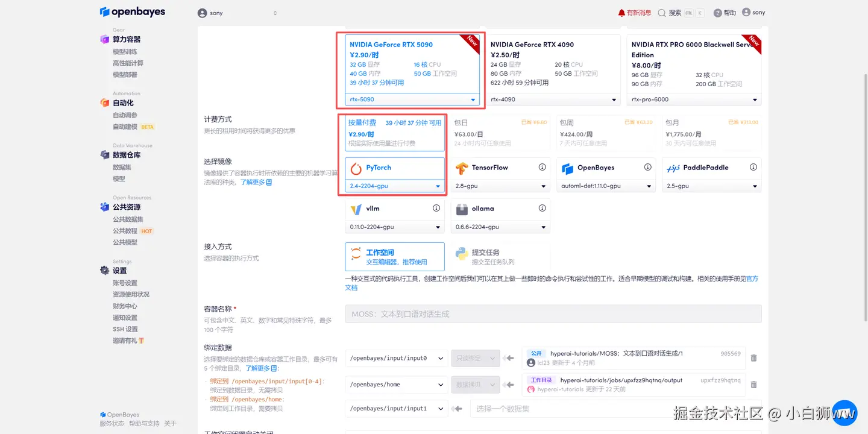Image resolution: width=868 pixels, height=434 pixels.
Task: Choose 包周 billing option
Action: coord(606,133)
